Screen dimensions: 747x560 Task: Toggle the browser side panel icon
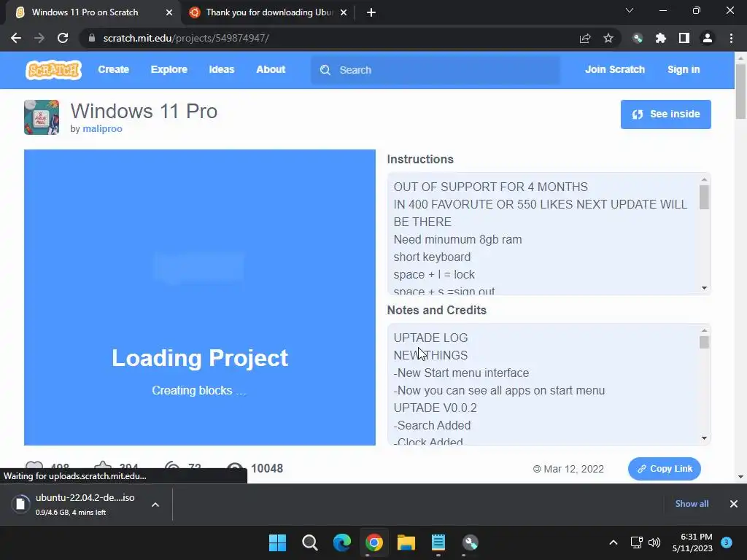[684, 38]
